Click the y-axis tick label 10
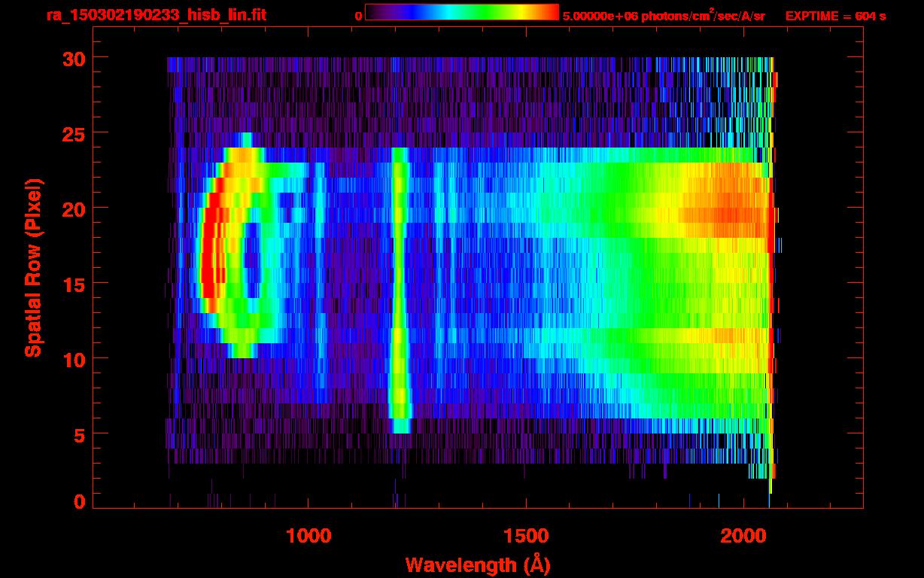Image resolution: width=924 pixels, height=578 pixels. point(73,359)
